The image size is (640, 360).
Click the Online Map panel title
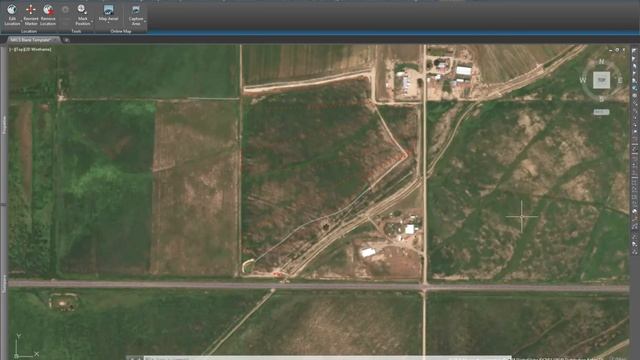pyautogui.click(x=121, y=31)
